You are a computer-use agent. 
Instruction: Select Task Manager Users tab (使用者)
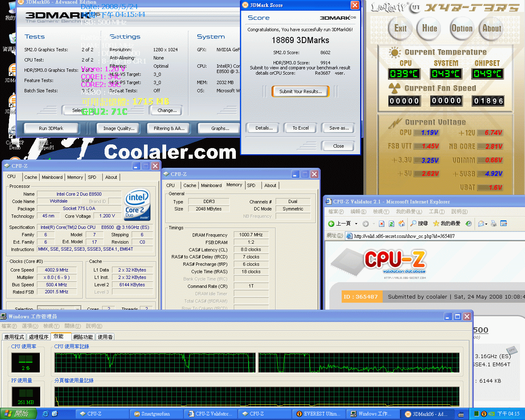point(105,337)
